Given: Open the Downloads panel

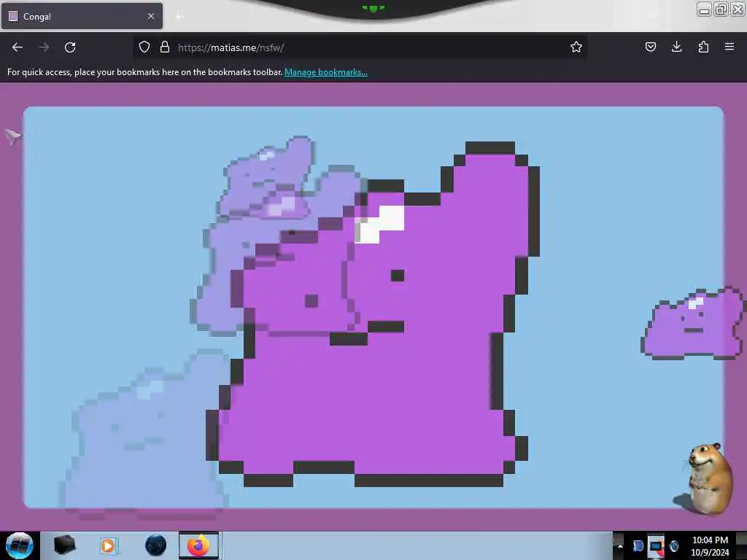Looking at the screenshot, I should pos(676,47).
